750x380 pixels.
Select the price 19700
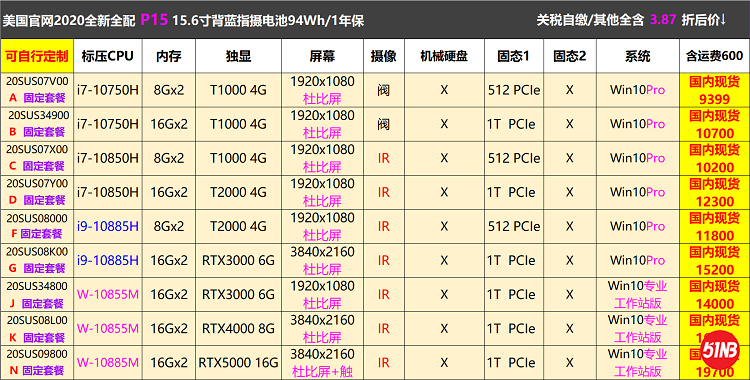tap(715, 372)
